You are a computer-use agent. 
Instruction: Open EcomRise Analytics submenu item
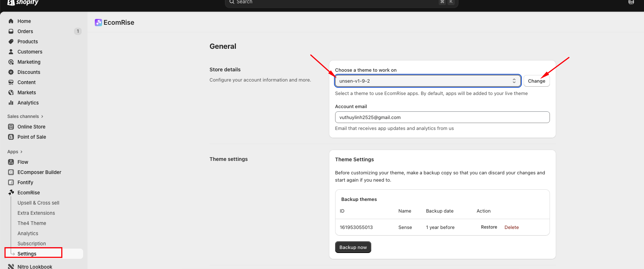(x=28, y=233)
